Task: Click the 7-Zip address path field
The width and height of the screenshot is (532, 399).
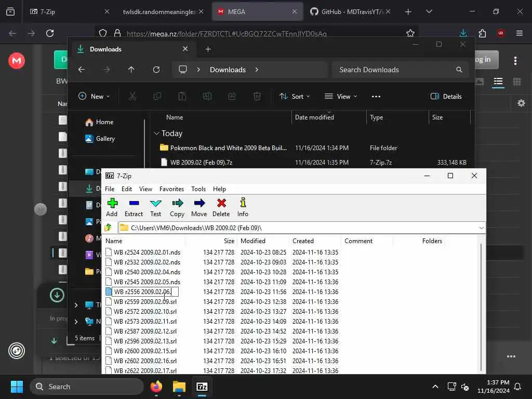Action: coord(298,228)
